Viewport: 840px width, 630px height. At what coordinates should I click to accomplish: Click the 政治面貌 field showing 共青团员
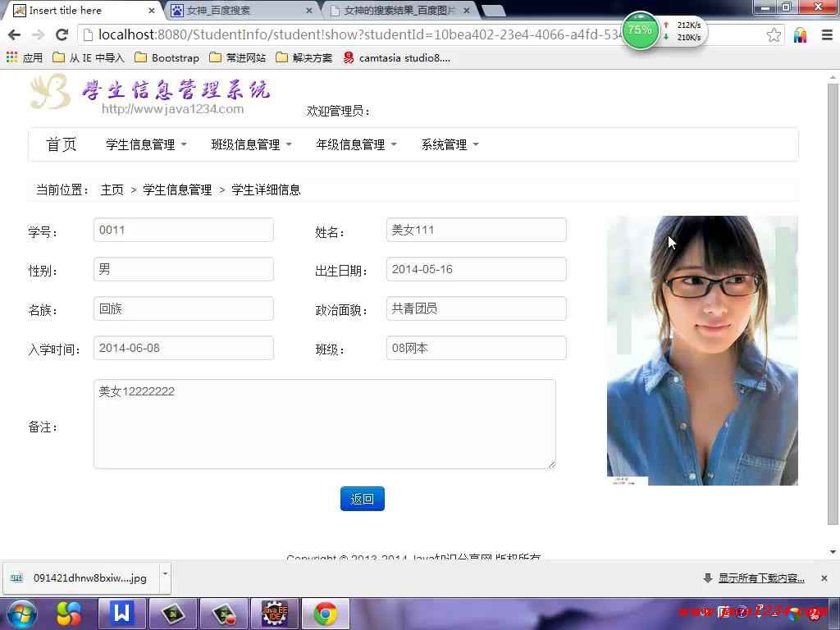(x=477, y=308)
